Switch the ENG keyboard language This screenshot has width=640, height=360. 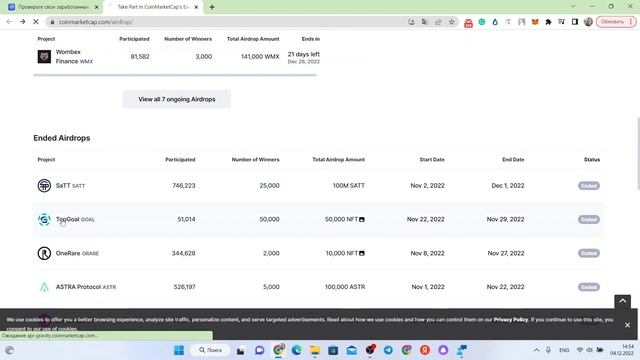click(564, 350)
